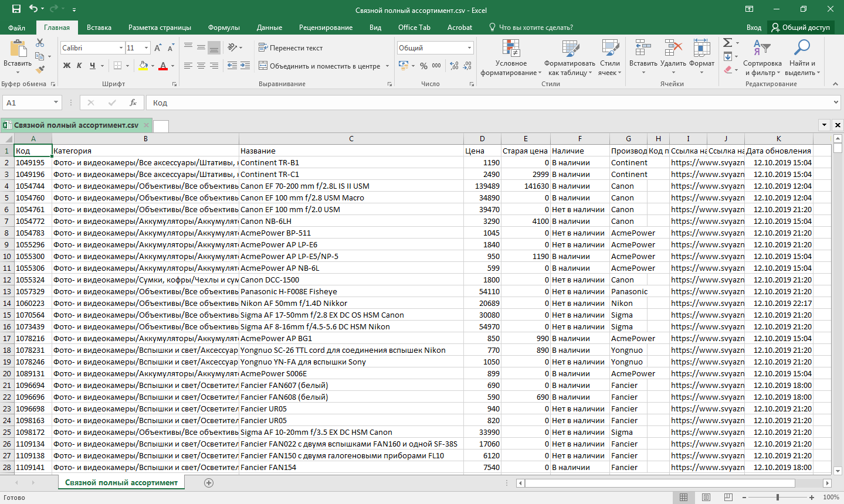Screen dimensions: 844x504
Task: Click the Paste clipboard icon
Action: pyautogui.click(x=18, y=48)
